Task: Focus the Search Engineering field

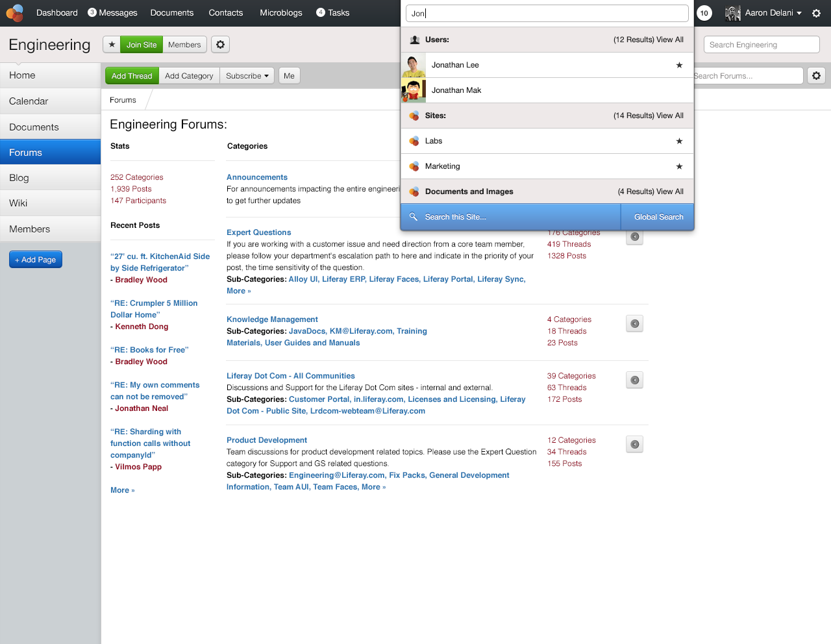Action: tap(762, 45)
